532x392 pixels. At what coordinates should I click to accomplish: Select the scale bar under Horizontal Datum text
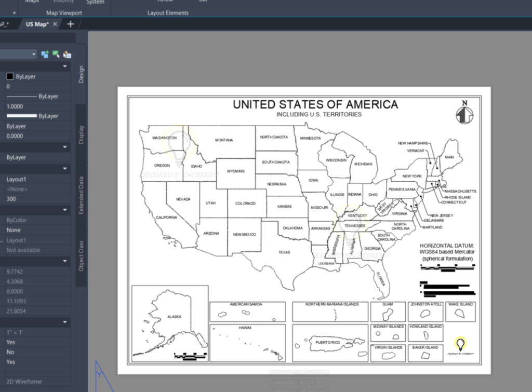pos(448,268)
